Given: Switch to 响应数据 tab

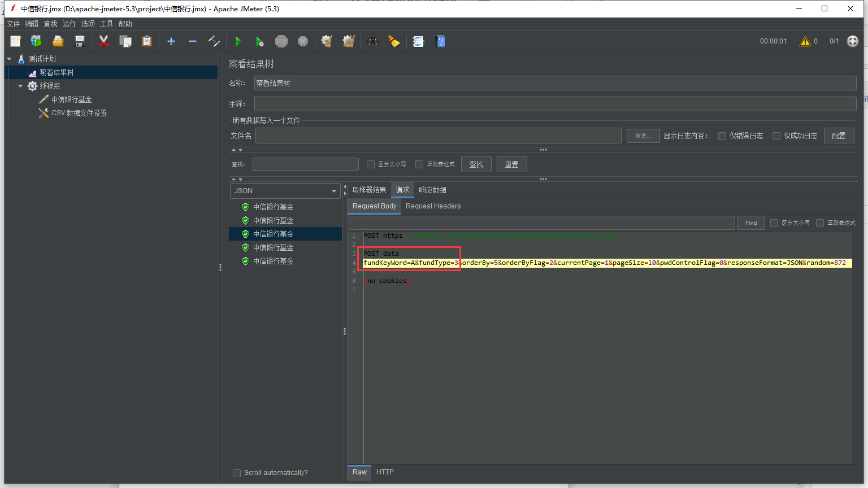Looking at the screenshot, I should point(432,190).
